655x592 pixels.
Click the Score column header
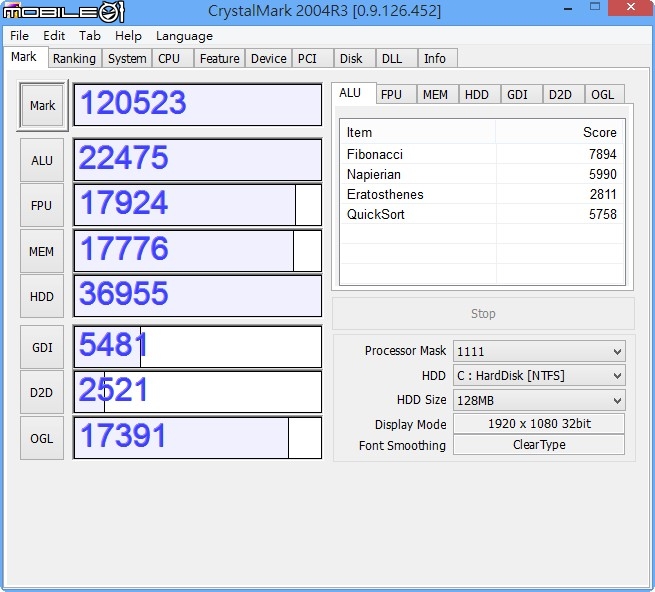(560, 132)
